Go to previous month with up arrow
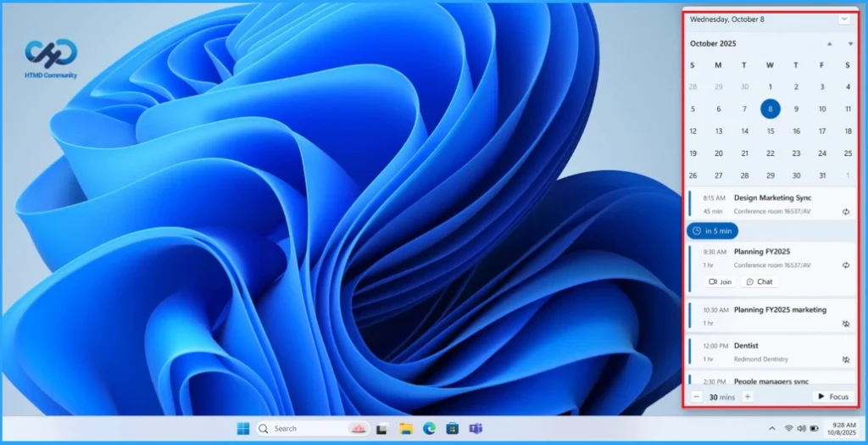The height and width of the screenshot is (445, 868). coord(829,44)
